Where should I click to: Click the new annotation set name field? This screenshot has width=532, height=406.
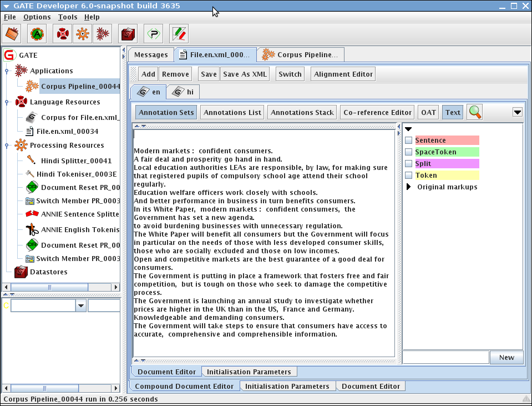(x=445, y=357)
